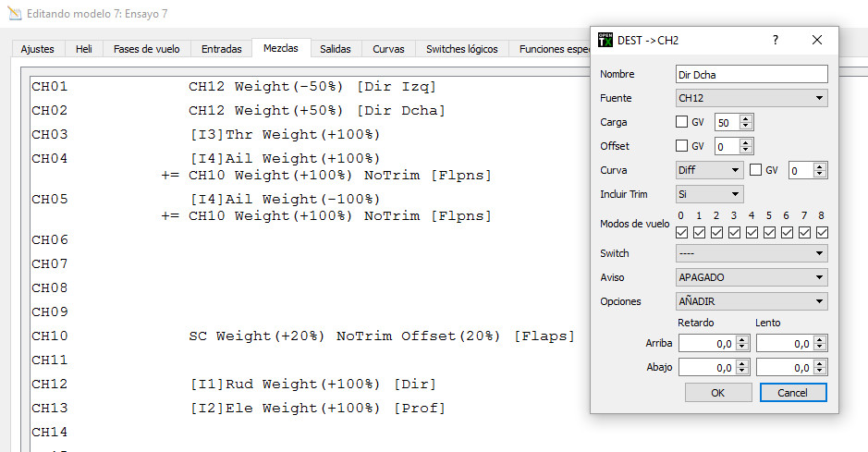Uncheck flight mode 8 checkbox
This screenshot has width=868, height=452.
click(x=822, y=232)
